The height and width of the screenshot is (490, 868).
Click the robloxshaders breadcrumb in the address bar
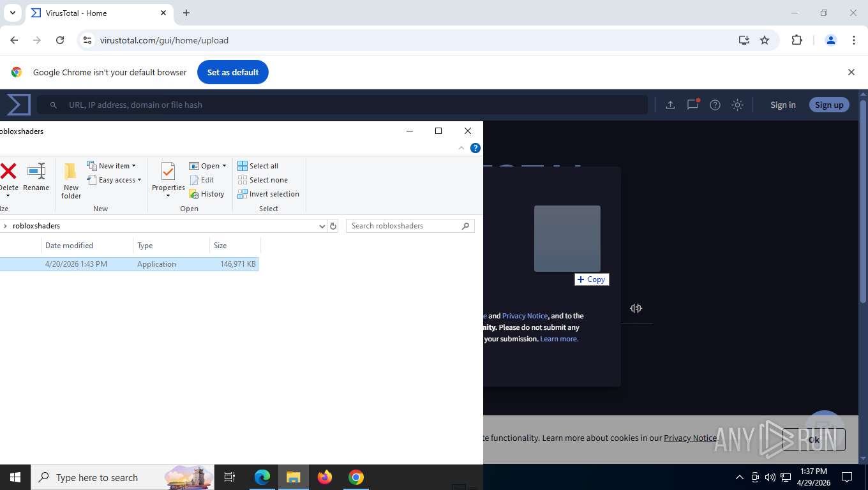point(36,226)
